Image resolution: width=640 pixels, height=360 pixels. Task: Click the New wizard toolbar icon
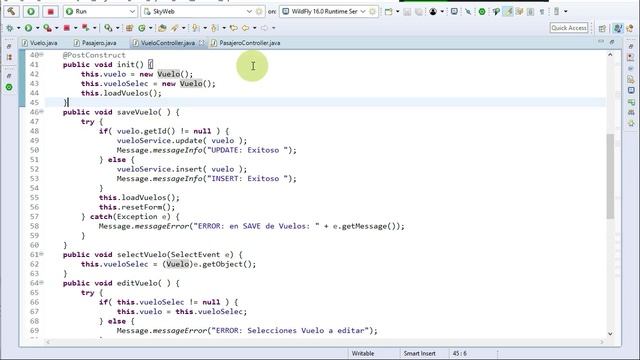coord(389,11)
